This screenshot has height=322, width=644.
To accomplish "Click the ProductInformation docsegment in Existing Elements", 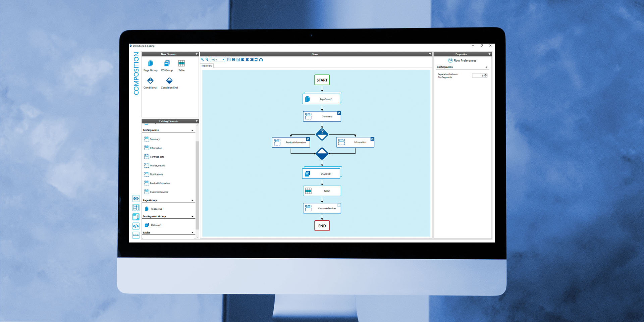I will click(157, 183).
